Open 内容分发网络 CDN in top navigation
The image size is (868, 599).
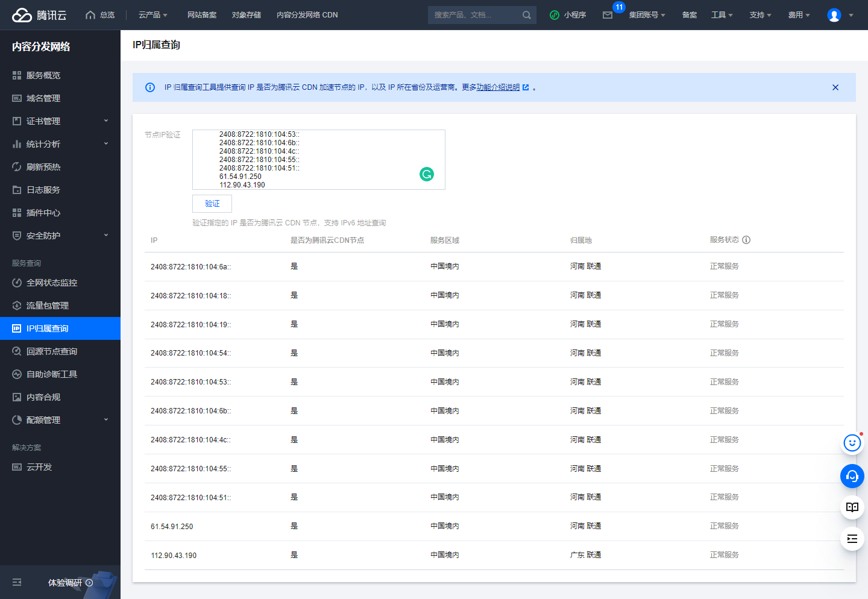coord(307,15)
